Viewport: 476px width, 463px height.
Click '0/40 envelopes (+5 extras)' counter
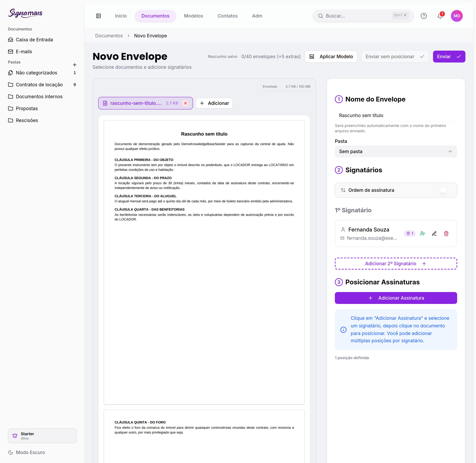tap(271, 56)
